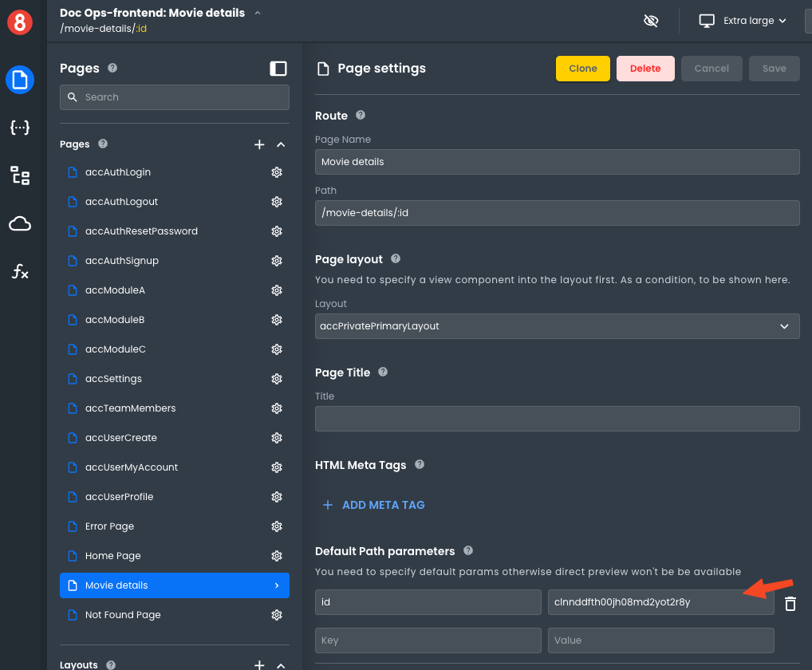Click the Page Name input field
This screenshot has width=812, height=670.
557,162
